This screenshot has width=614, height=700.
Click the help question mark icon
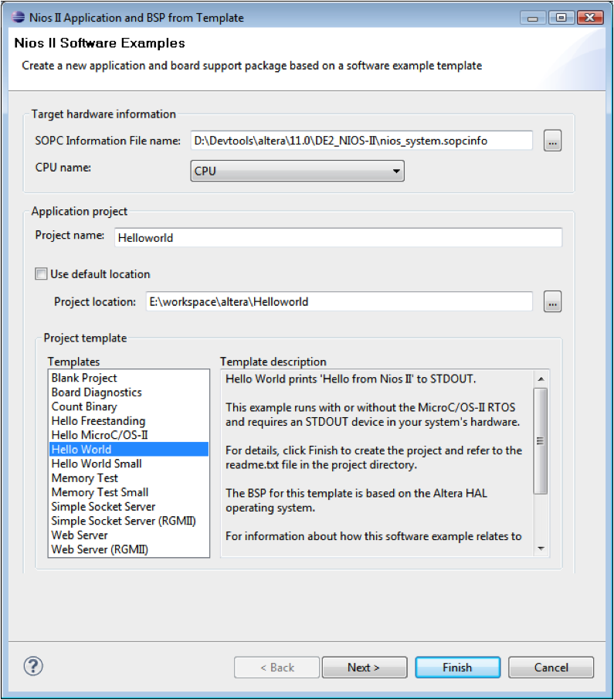34,666
